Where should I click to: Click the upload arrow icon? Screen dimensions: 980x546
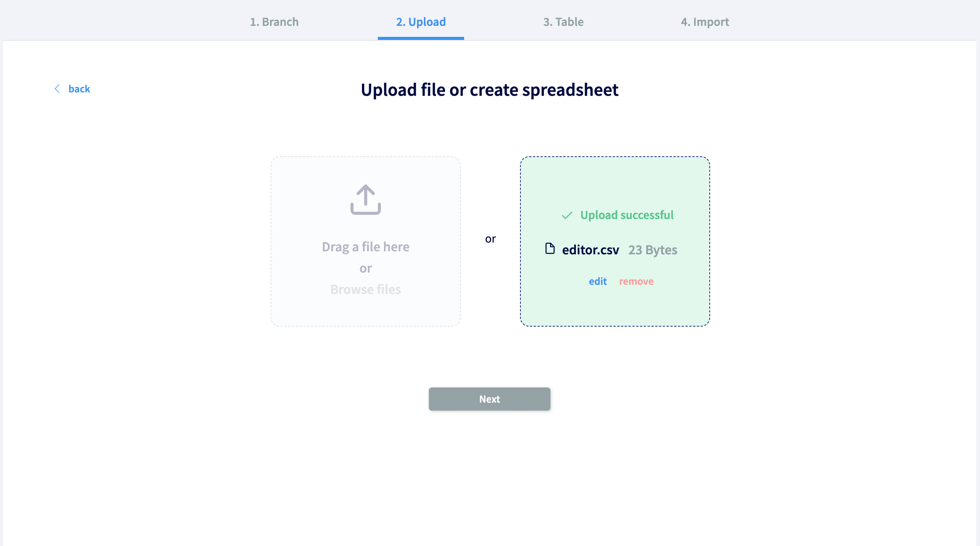365,200
